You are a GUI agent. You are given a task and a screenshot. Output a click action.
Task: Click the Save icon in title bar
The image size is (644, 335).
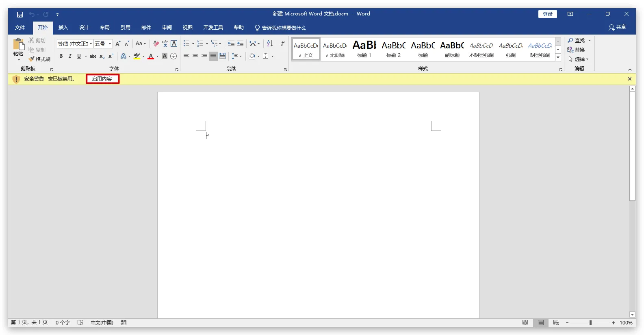click(20, 14)
